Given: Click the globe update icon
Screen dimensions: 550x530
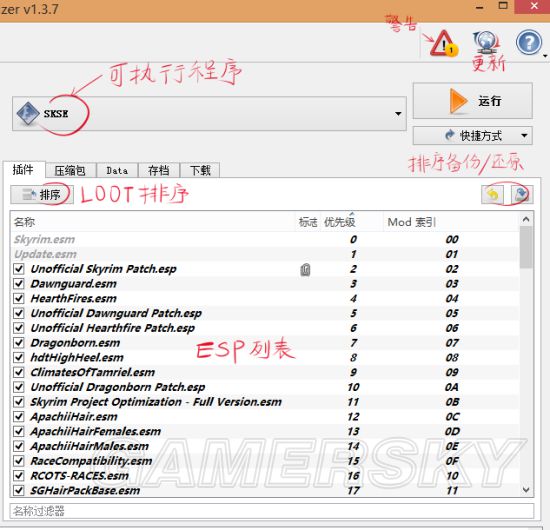Looking at the screenshot, I should (x=487, y=42).
